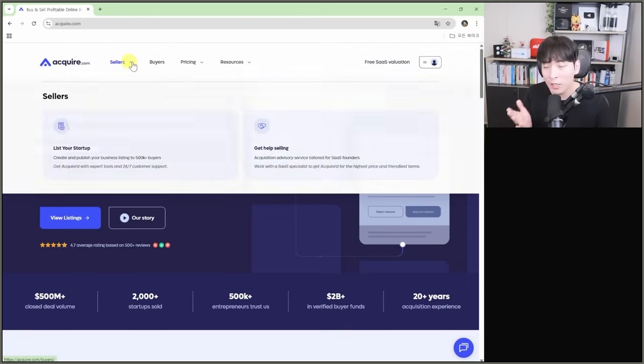Go to the Buyers page
644x364 pixels.
pos(157,62)
